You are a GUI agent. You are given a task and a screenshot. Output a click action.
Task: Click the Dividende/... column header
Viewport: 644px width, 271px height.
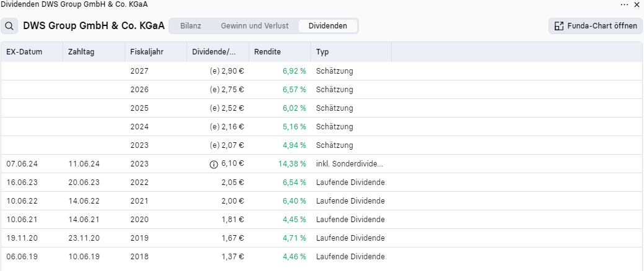tap(218, 52)
